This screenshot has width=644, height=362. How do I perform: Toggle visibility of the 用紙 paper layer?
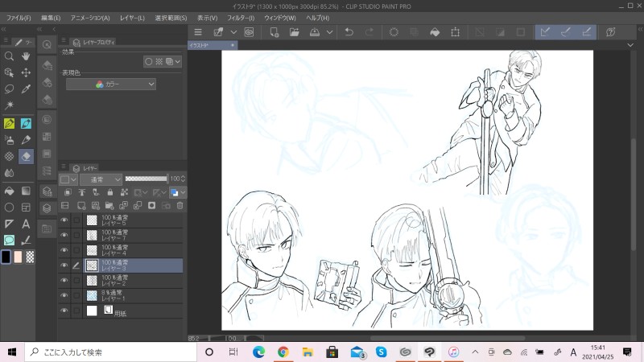coord(64,311)
